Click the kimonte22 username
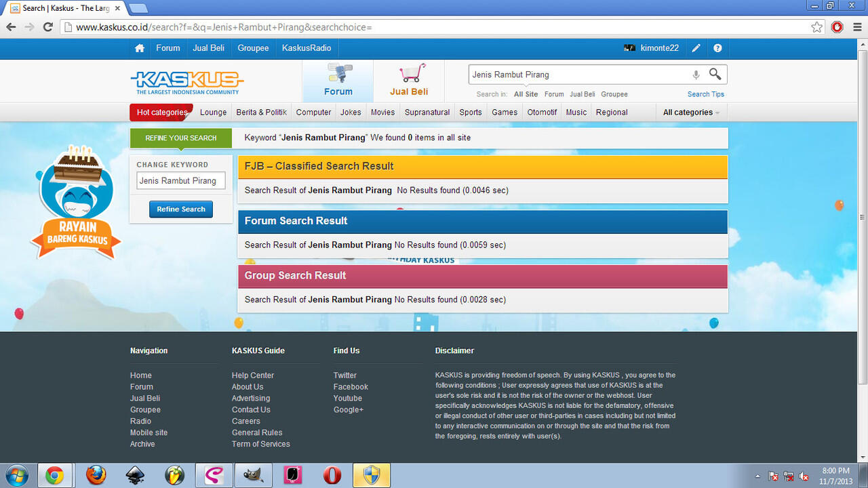The height and width of the screenshot is (488, 868). point(660,48)
